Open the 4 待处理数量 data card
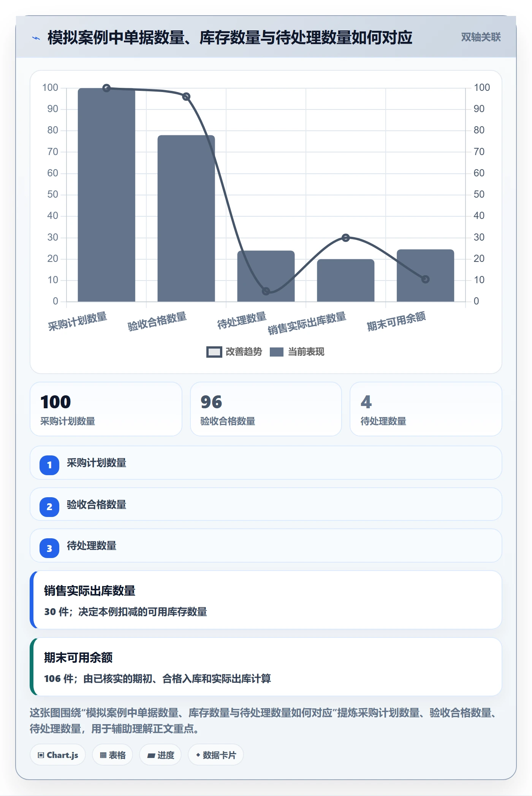The height and width of the screenshot is (796, 532). 426,409
